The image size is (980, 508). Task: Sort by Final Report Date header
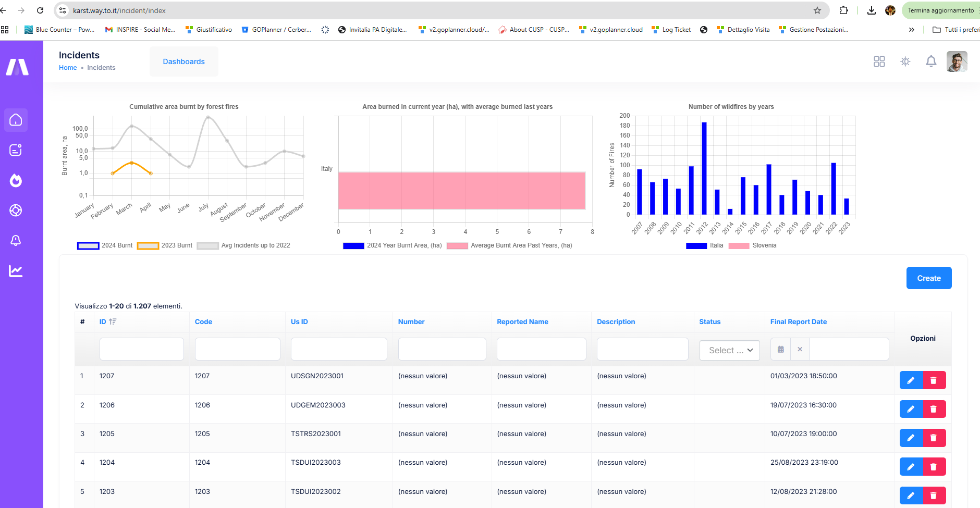pyautogui.click(x=798, y=322)
